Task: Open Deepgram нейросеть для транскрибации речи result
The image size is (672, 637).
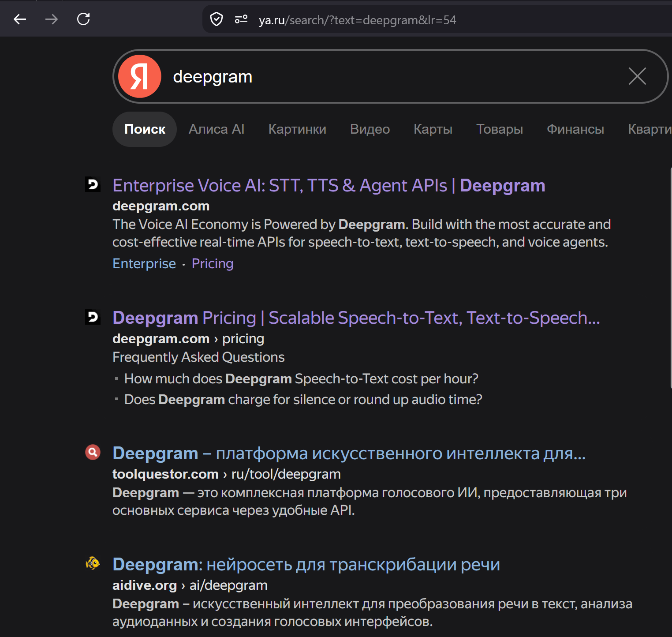Action: (306, 565)
